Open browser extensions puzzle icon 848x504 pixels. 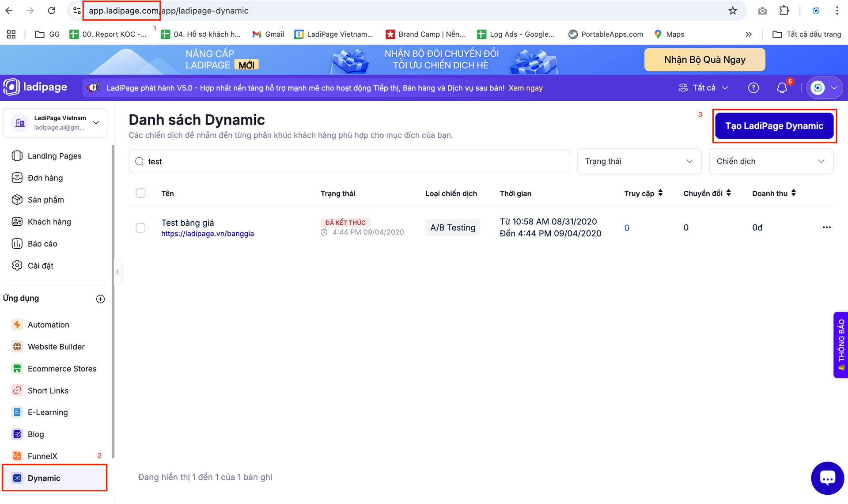point(784,11)
